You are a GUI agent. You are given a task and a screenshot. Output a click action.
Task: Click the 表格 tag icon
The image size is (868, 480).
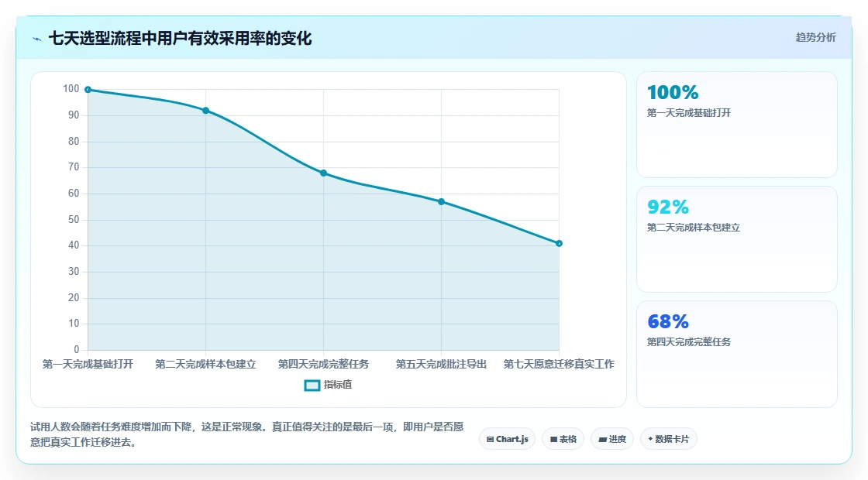pos(553,439)
